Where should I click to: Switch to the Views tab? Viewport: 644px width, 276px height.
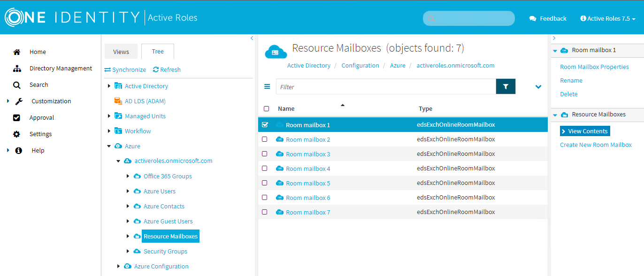[x=121, y=52]
